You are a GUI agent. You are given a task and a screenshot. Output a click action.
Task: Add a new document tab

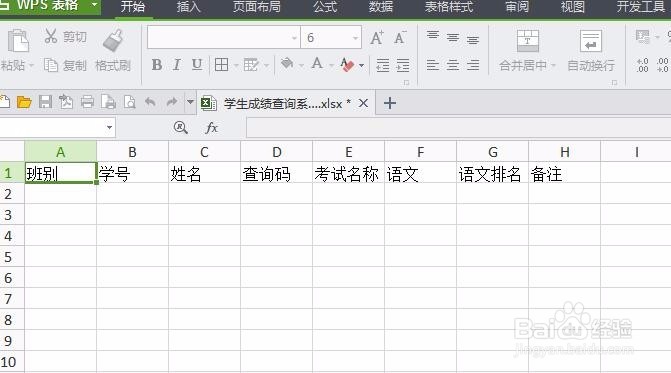click(390, 103)
